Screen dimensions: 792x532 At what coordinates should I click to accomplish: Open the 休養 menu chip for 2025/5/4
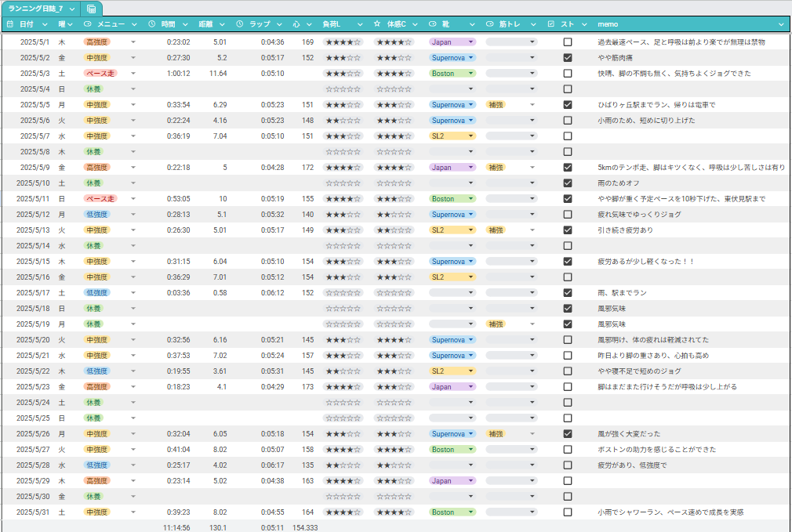point(93,89)
